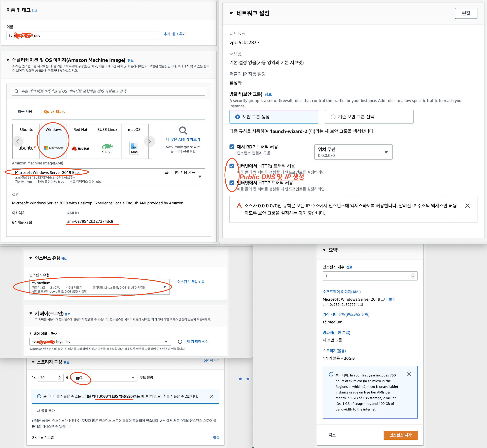
Task: Click the key pair refresh icon
Action: point(180,342)
